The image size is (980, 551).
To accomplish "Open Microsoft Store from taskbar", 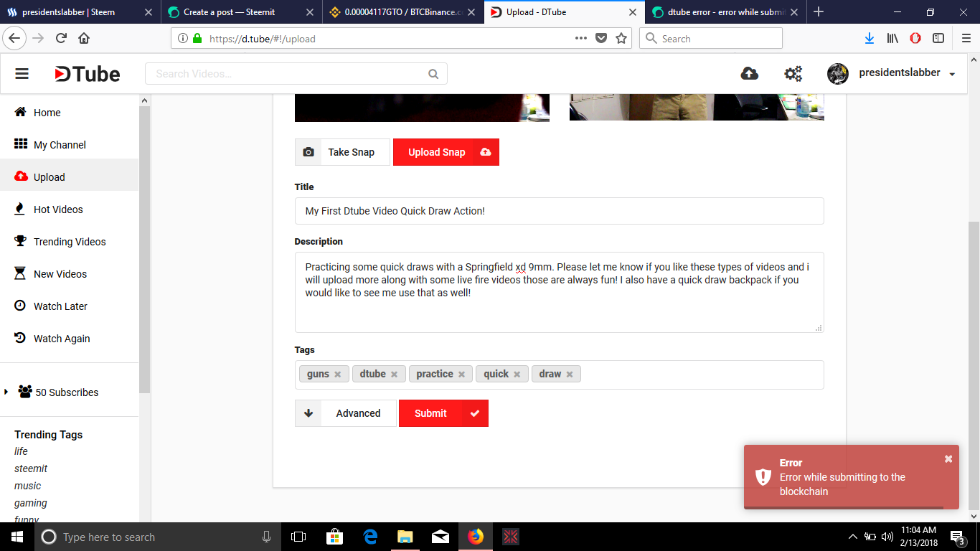I will tap(334, 537).
